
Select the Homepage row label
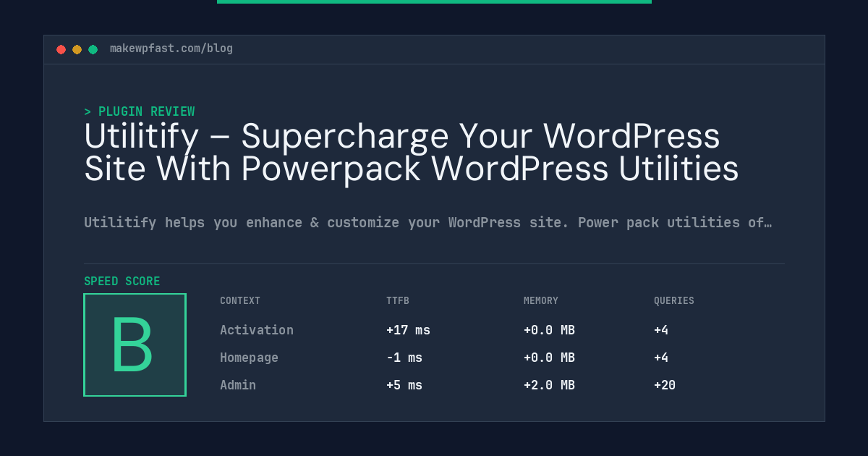249,358
